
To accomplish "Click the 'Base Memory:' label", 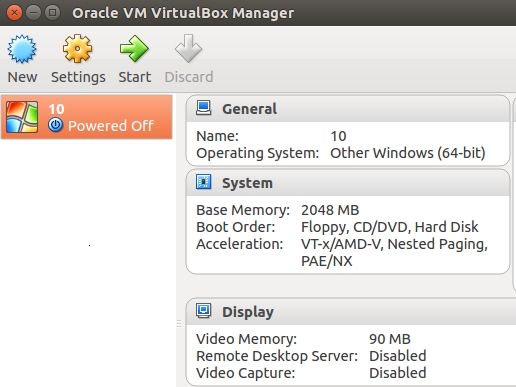I will [243, 210].
